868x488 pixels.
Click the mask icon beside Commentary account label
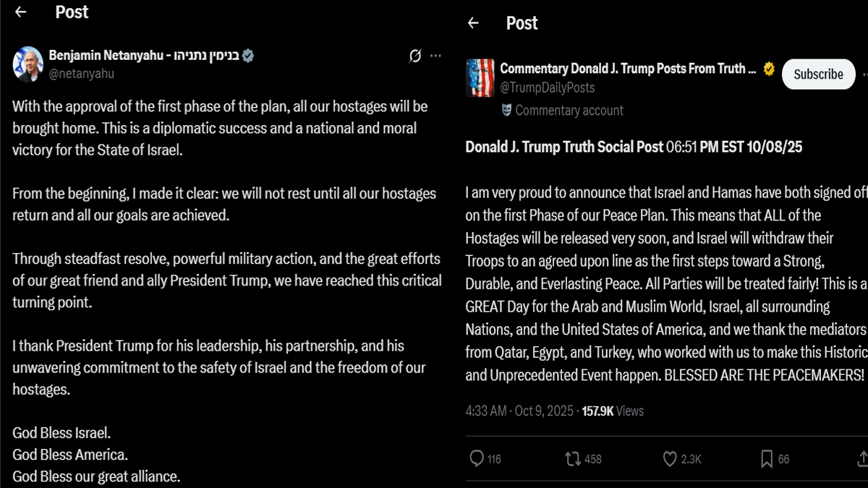[x=506, y=110]
